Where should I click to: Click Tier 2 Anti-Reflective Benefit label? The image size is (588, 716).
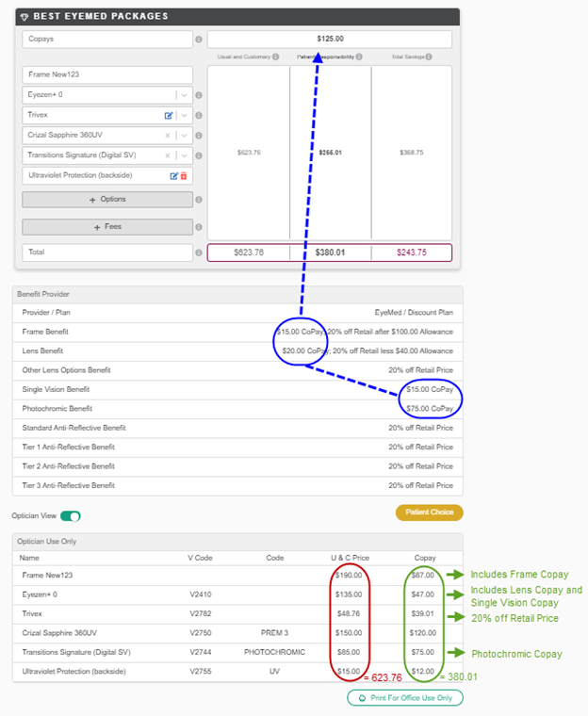point(69,466)
